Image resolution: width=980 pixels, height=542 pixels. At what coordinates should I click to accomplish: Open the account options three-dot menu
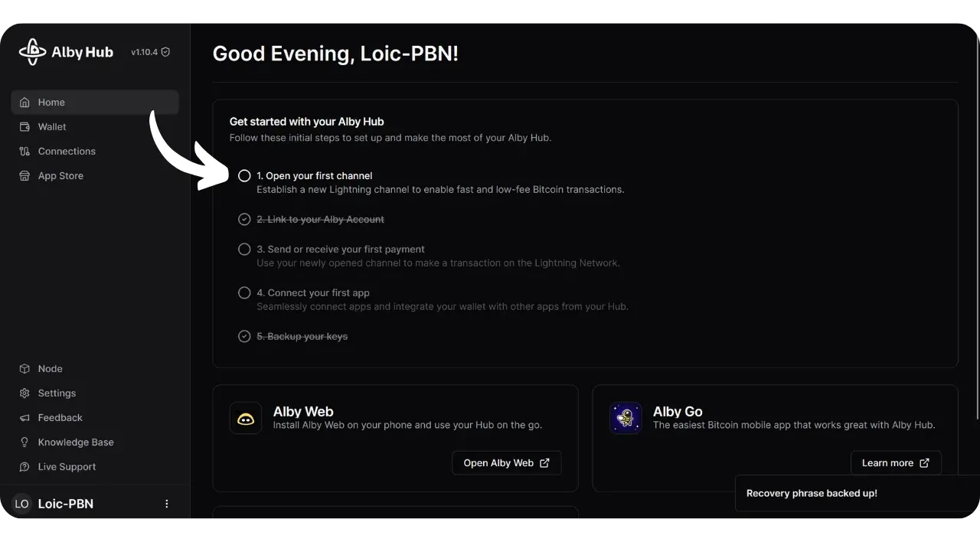point(167,504)
